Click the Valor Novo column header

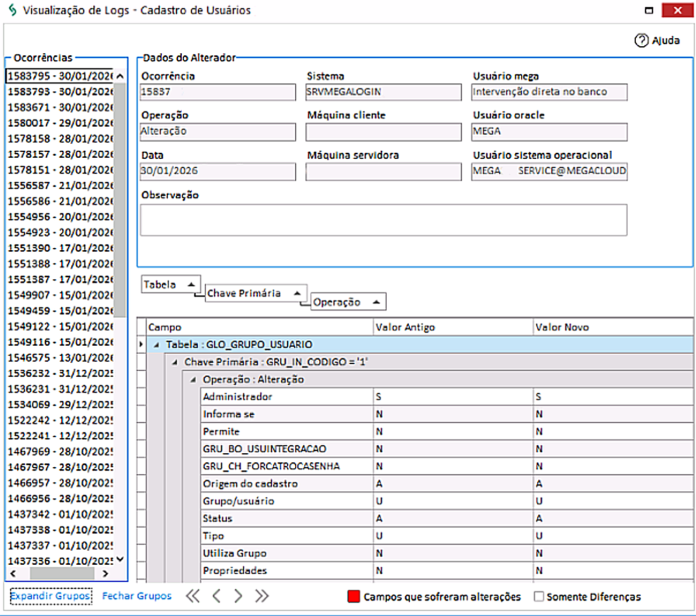pyautogui.click(x=613, y=327)
